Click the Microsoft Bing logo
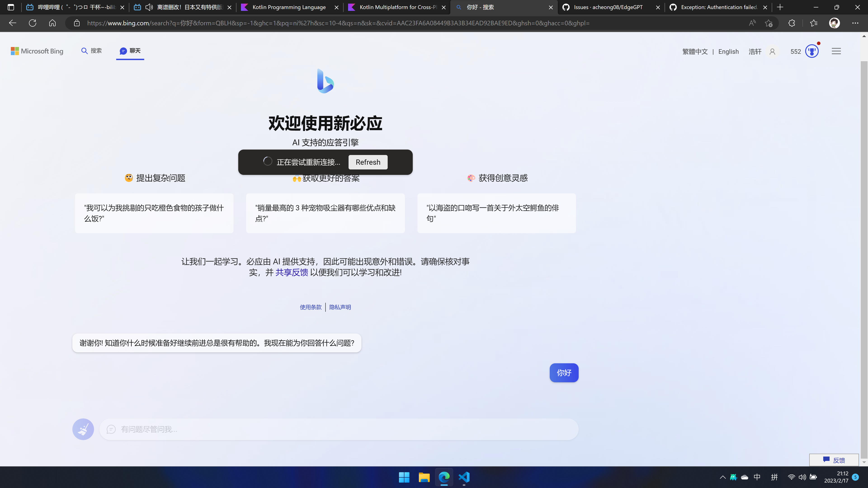The height and width of the screenshot is (488, 868). point(37,51)
